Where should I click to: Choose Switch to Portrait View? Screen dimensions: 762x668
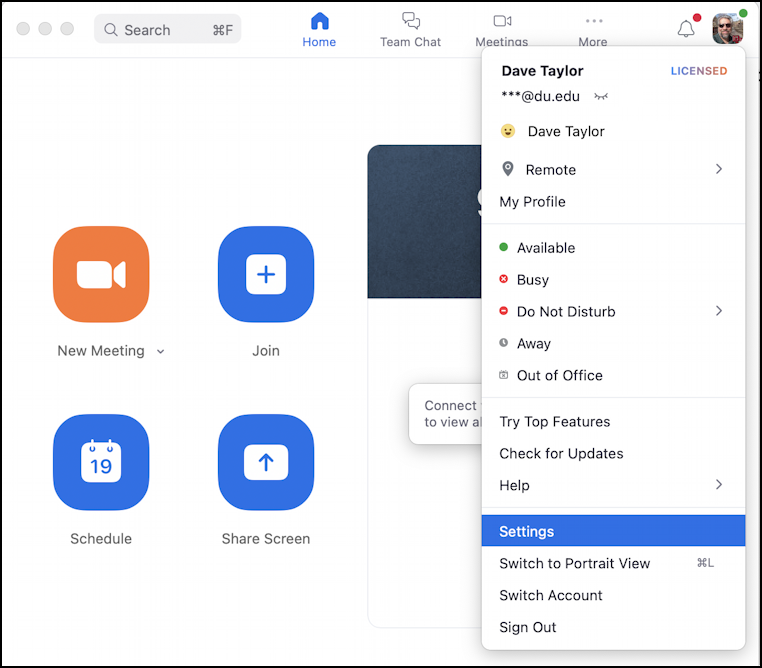tap(613, 564)
